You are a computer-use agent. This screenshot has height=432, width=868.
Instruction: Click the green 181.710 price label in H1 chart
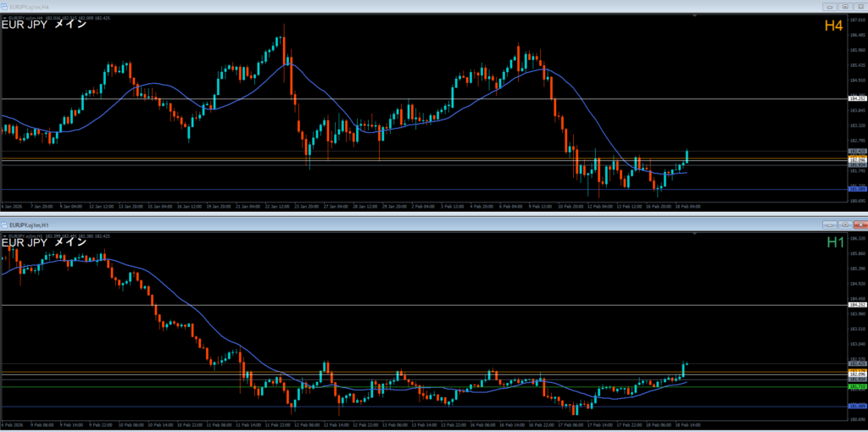[856, 387]
